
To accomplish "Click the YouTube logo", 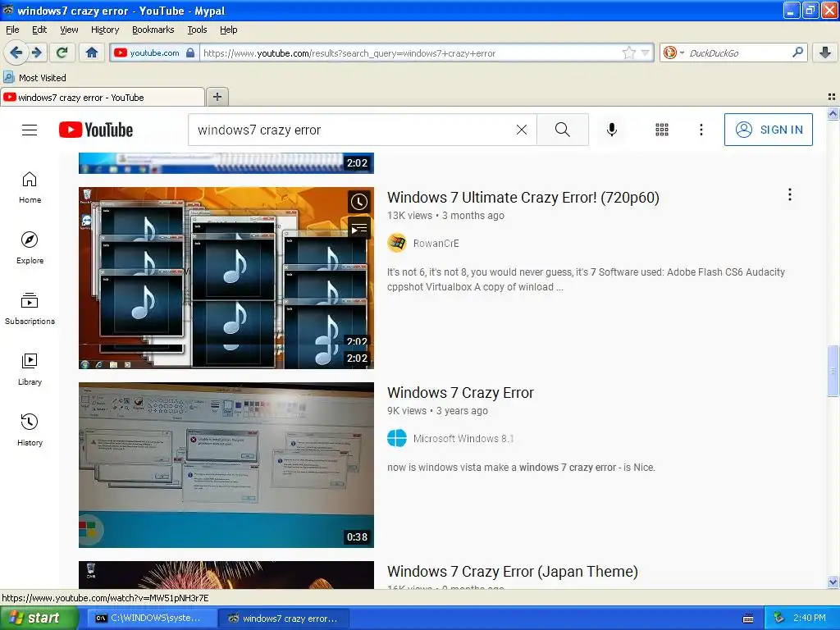I will 96,130.
